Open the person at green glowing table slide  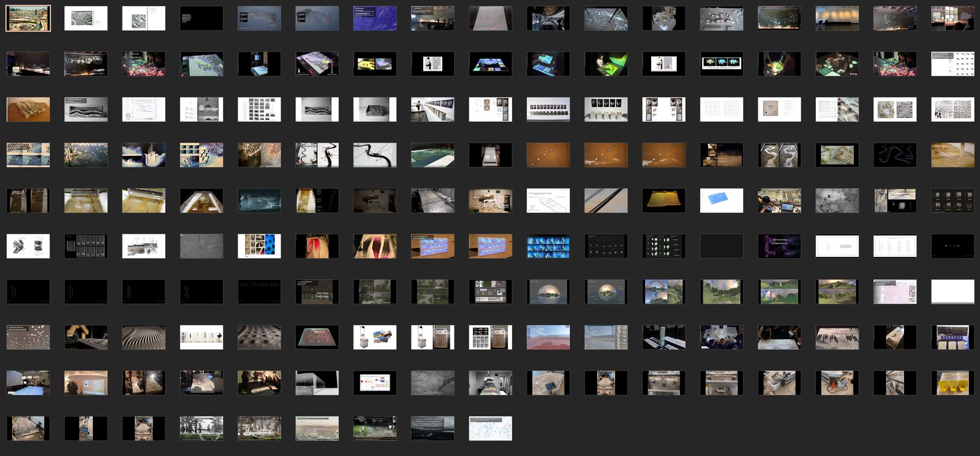pos(606,64)
